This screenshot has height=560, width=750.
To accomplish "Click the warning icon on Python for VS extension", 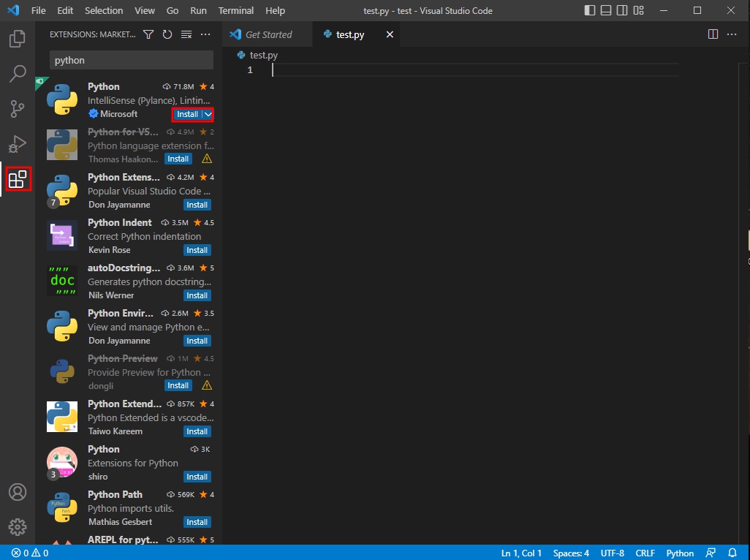I will pos(207,159).
